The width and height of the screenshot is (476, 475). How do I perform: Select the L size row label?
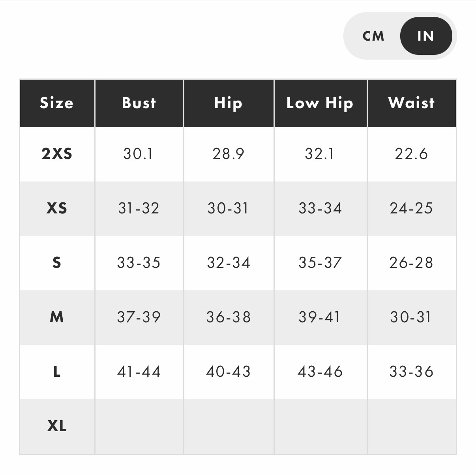coord(57,372)
